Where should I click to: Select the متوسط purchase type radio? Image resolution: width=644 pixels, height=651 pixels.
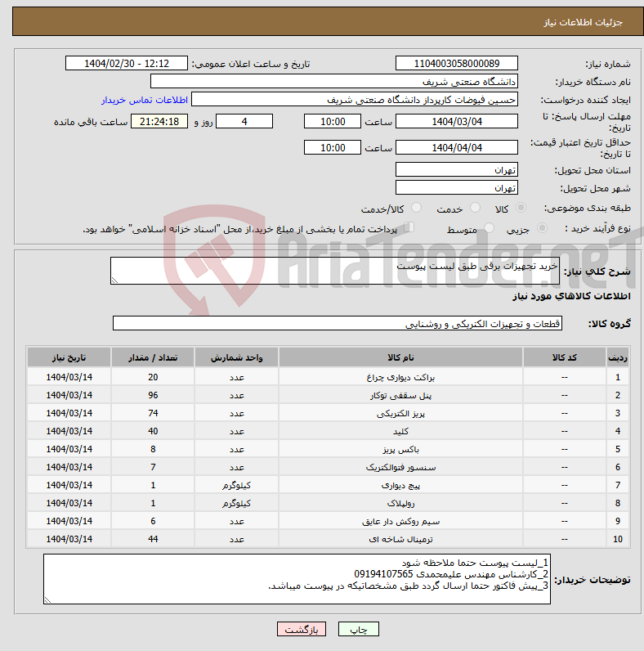pyautogui.click(x=490, y=227)
